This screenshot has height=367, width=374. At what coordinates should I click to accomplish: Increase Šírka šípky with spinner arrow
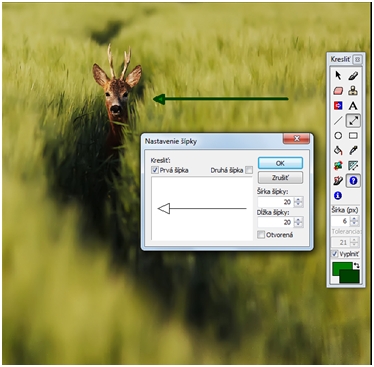pyautogui.click(x=299, y=200)
